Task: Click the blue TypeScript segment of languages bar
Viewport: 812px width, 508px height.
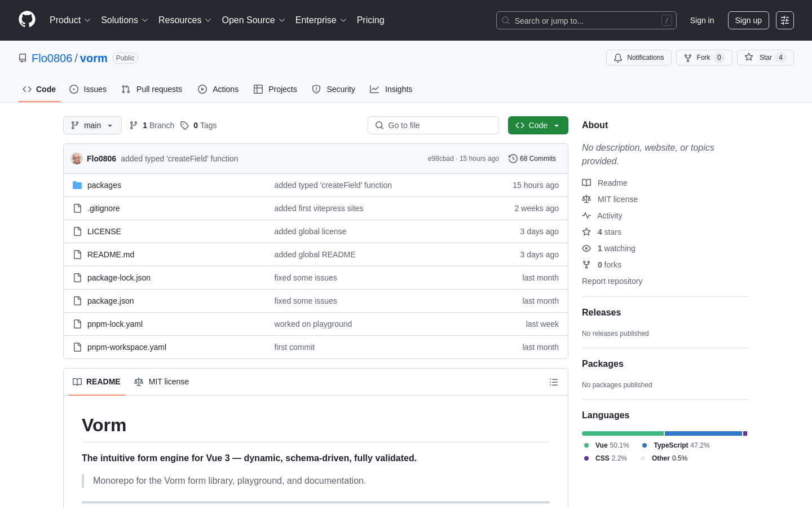Action: (703, 433)
